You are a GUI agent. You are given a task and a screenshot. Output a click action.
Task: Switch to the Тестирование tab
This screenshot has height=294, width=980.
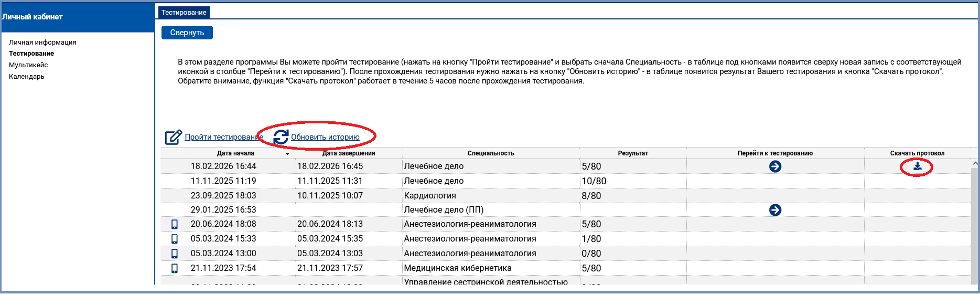click(184, 13)
